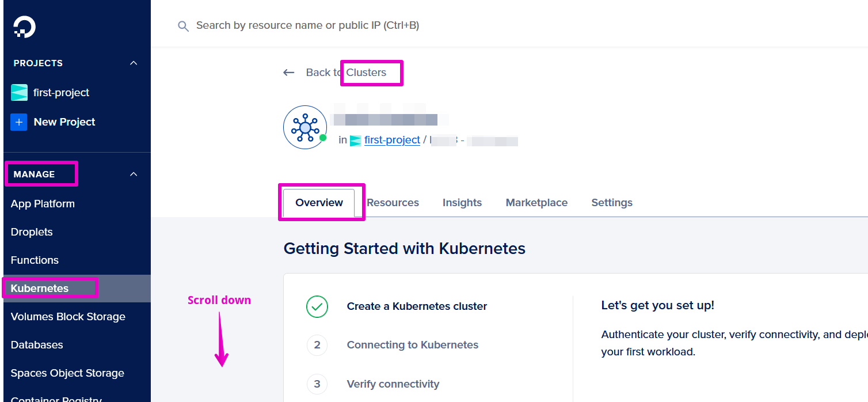868x402 pixels.
Task: Select first-project in sidebar
Action: tap(61, 93)
